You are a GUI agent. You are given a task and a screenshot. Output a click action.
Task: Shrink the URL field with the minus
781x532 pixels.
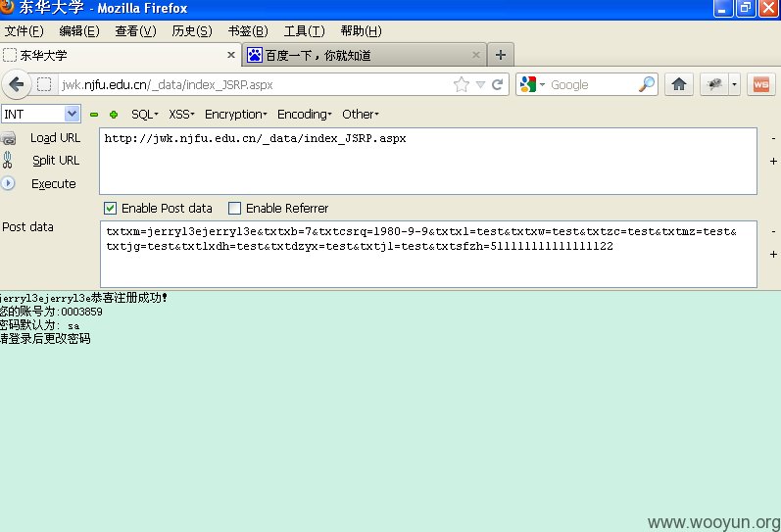coord(773,138)
